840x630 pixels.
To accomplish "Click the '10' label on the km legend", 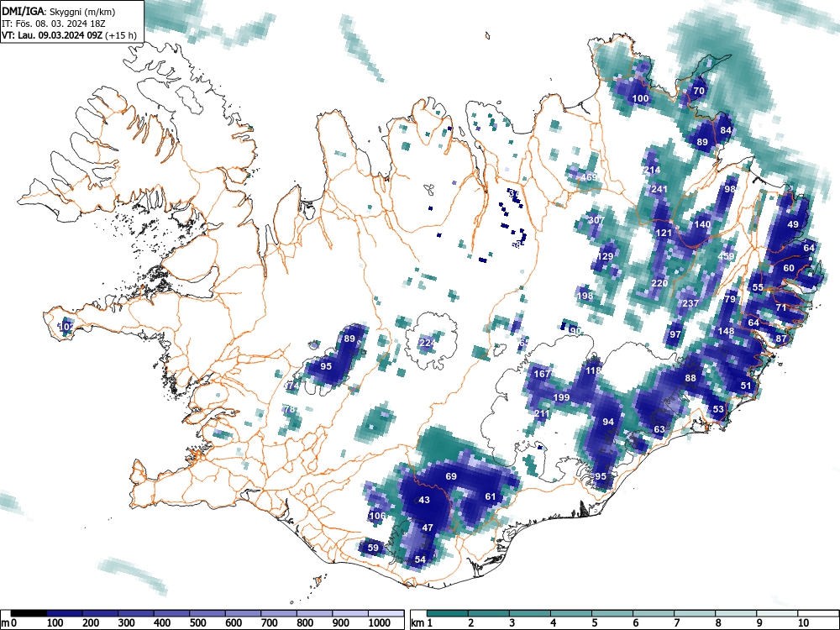I will click(x=802, y=623).
